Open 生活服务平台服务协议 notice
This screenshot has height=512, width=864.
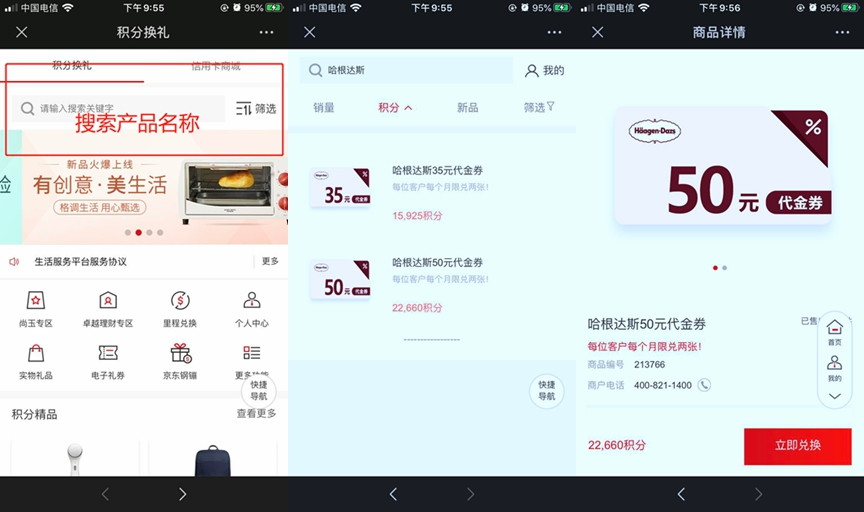(x=80, y=262)
